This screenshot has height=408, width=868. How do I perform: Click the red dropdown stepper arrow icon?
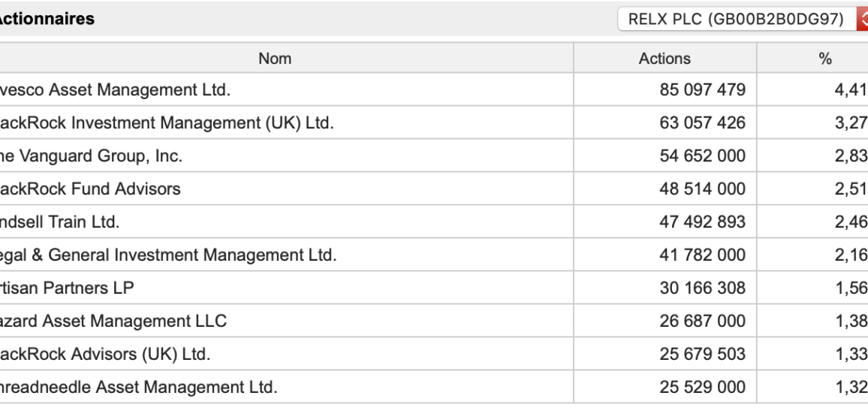tap(863, 20)
